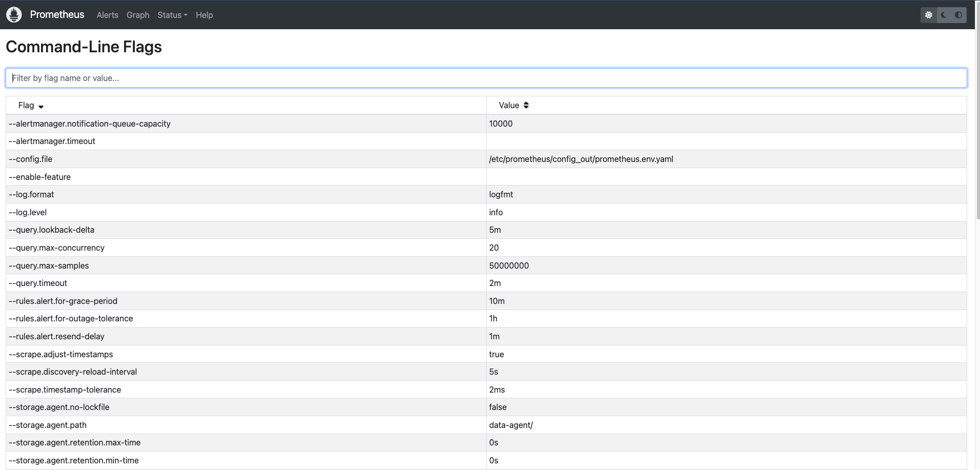
Task: Go to the Alerts page
Action: (x=107, y=15)
